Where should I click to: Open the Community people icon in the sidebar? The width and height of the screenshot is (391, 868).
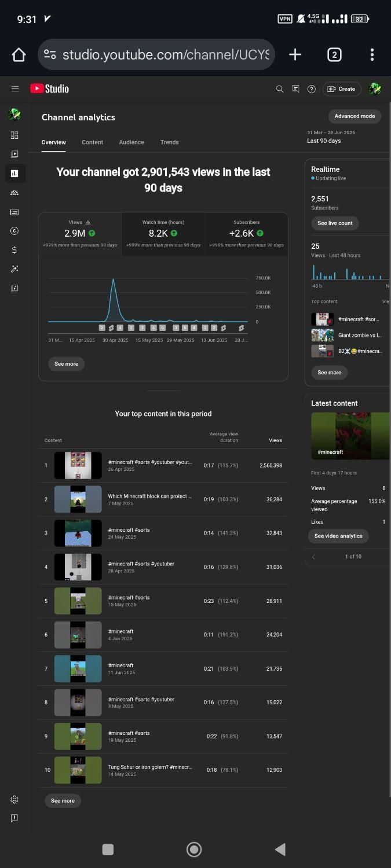(x=14, y=193)
